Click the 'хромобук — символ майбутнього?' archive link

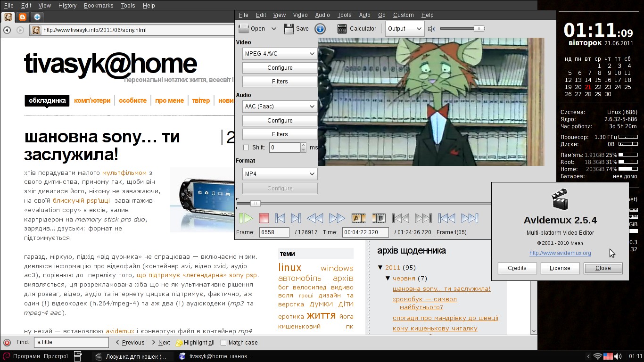425,303
